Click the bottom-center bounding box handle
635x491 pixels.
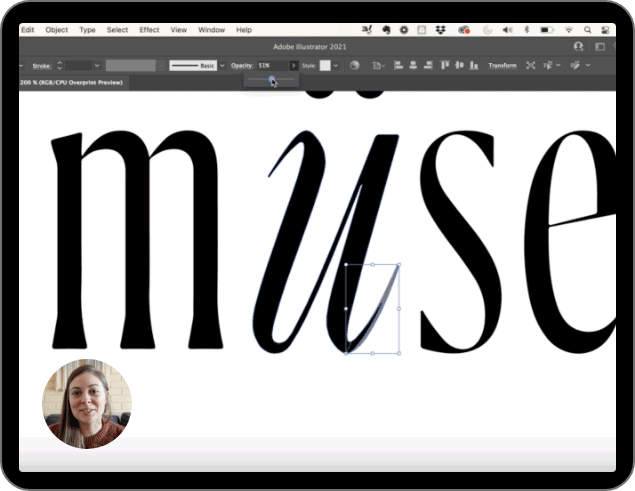pos(373,353)
